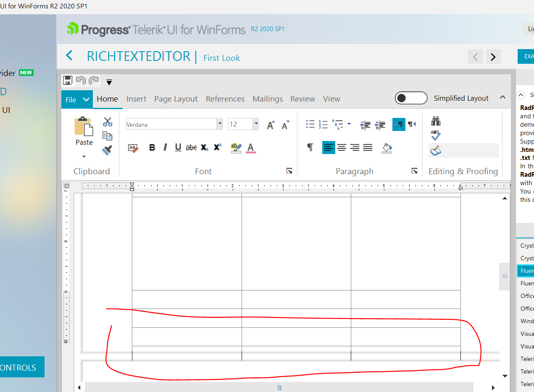Go to the previous example arrow
Viewport: 534px width, 392px height.
[x=475, y=57]
